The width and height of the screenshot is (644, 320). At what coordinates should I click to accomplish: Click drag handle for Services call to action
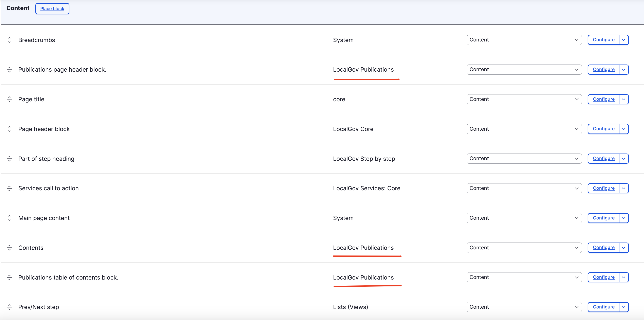tap(10, 188)
